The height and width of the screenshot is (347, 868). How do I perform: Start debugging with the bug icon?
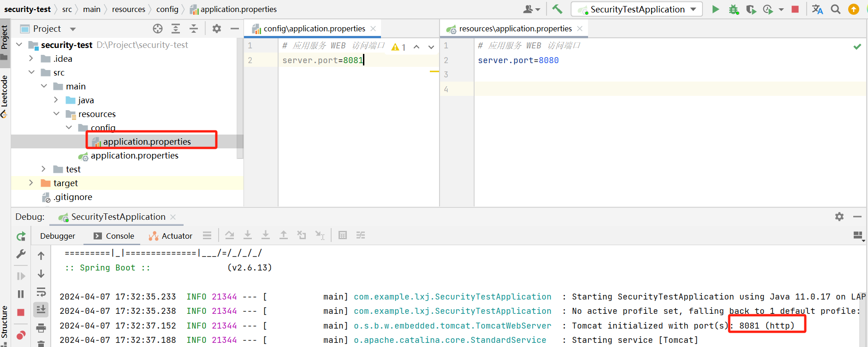point(733,9)
